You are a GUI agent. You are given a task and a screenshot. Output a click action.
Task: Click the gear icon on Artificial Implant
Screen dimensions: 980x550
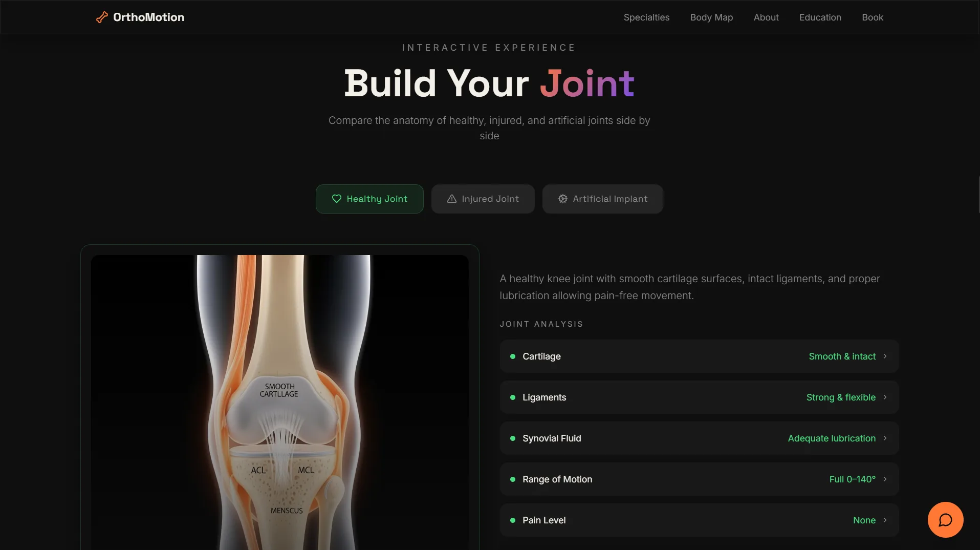tap(563, 199)
